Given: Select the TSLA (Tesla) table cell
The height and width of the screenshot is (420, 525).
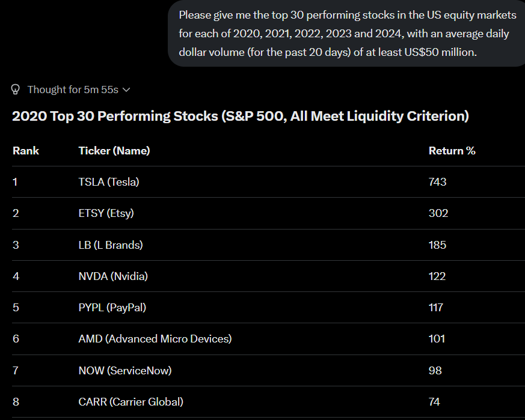Looking at the screenshot, I should click(109, 181).
